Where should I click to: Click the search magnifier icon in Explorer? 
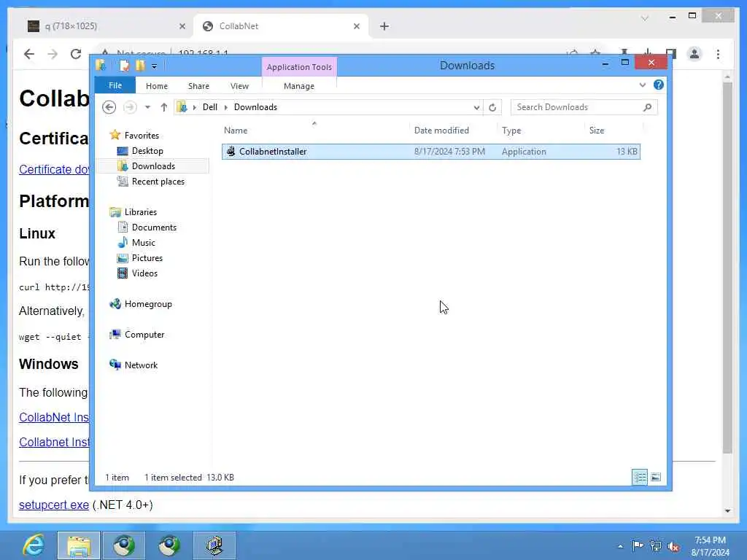point(648,107)
